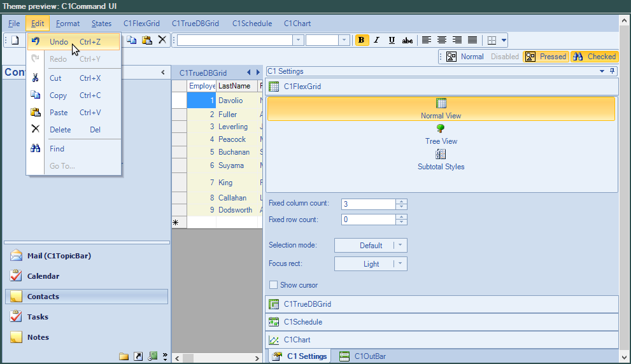
Task: Click the Mail (C1TopicBar) button
Action: pyautogui.click(x=59, y=256)
